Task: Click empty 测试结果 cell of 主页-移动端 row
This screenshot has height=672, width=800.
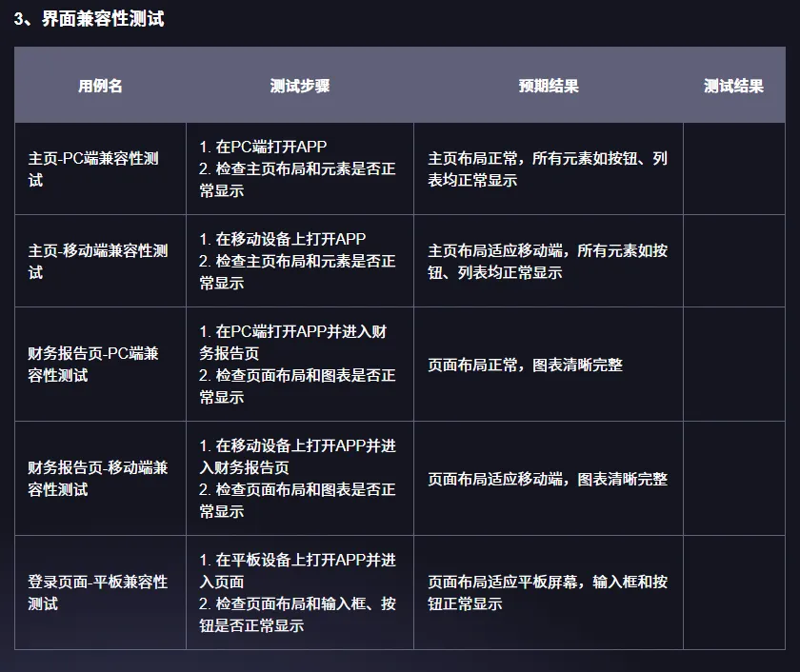Action: [x=734, y=261]
